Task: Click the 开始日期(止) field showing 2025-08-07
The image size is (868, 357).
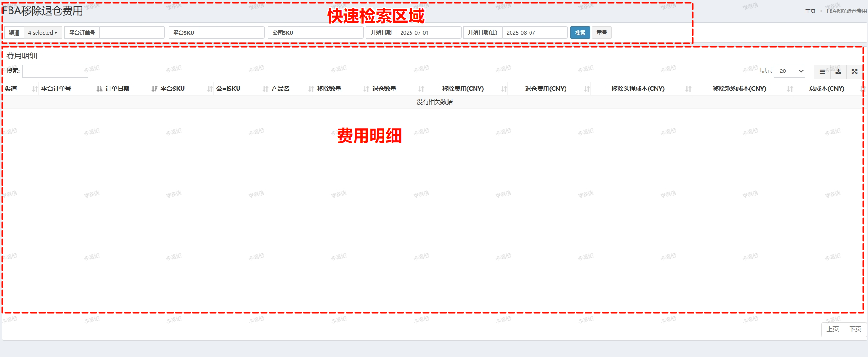Action: [x=535, y=33]
